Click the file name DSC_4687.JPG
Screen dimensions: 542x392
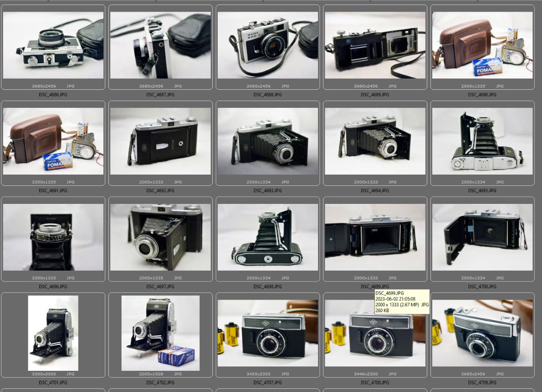pyautogui.click(x=160, y=95)
